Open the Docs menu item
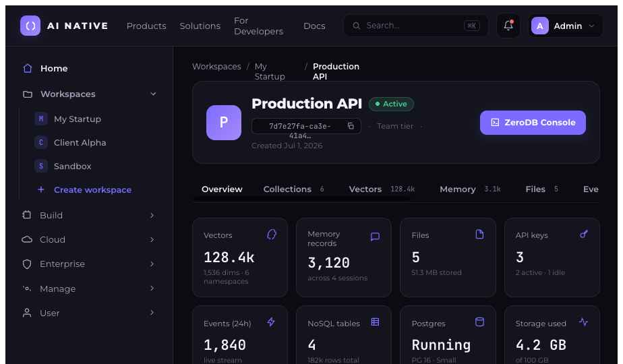 click(x=314, y=26)
